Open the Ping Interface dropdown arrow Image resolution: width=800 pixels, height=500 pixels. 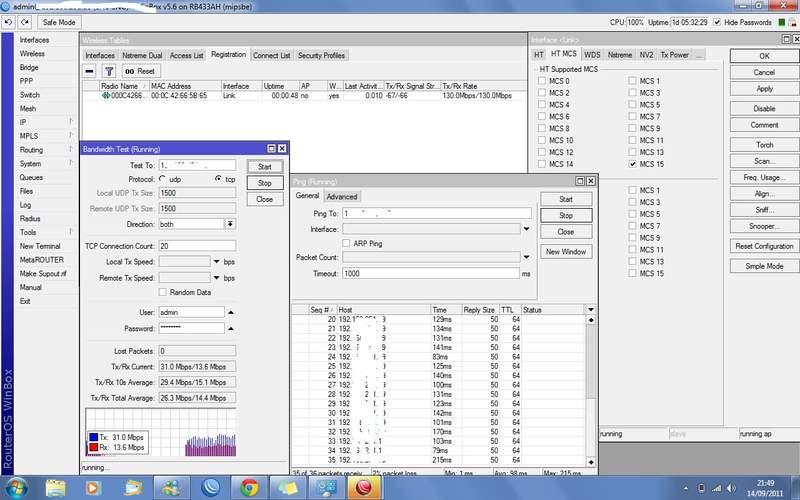527,229
